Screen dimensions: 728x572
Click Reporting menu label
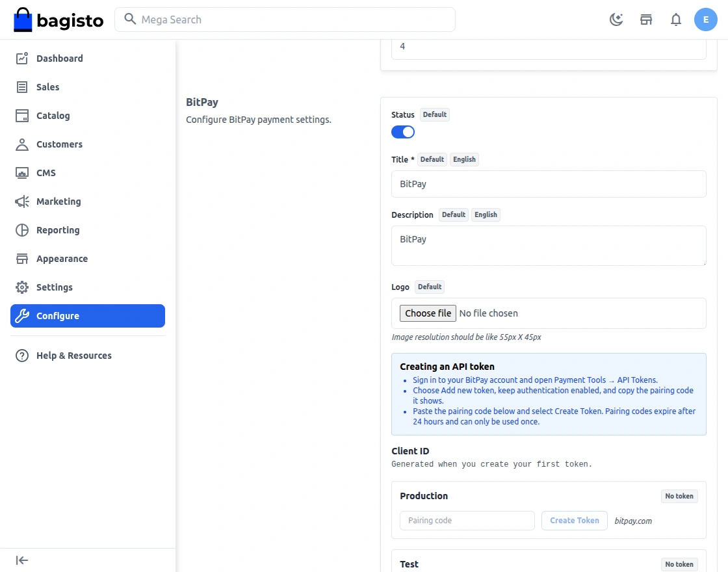point(58,230)
